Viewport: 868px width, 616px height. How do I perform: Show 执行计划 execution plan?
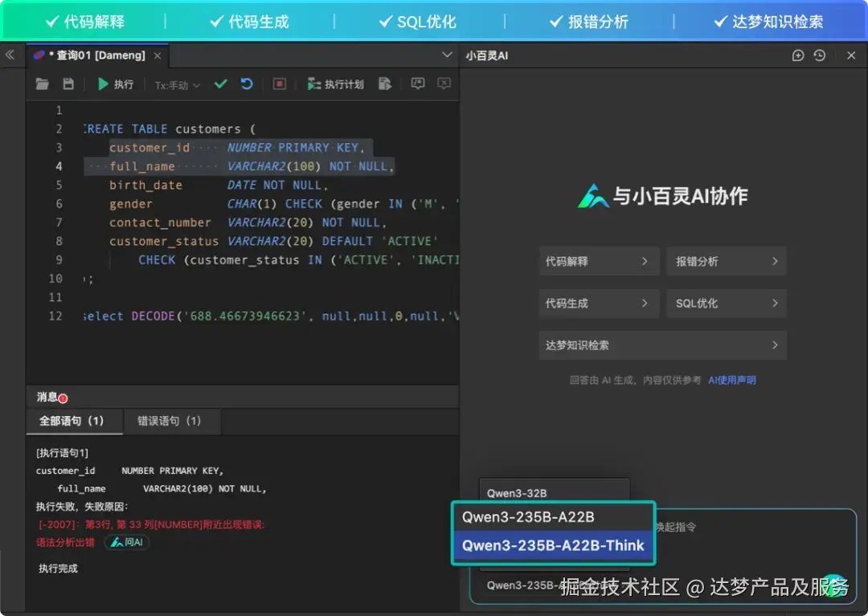pyautogui.click(x=335, y=84)
